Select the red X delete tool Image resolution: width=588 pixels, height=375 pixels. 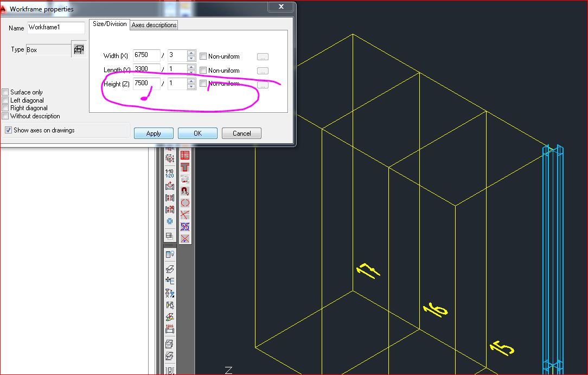[x=184, y=213]
